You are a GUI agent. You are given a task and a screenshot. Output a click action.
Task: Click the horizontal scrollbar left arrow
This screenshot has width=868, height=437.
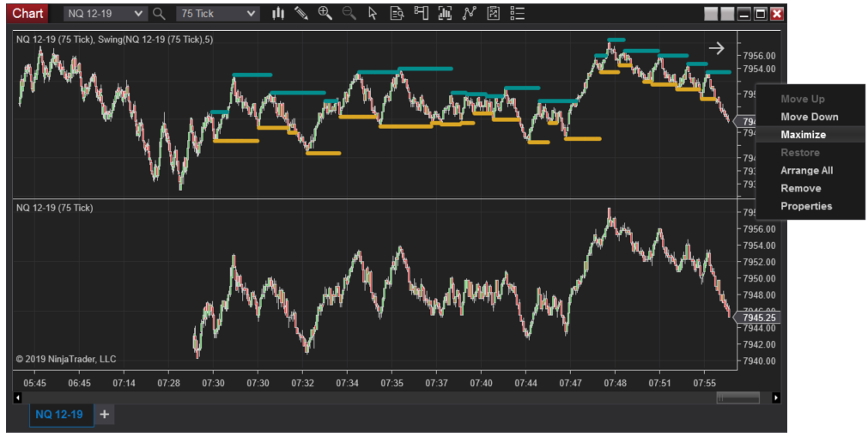(x=18, y=398)
